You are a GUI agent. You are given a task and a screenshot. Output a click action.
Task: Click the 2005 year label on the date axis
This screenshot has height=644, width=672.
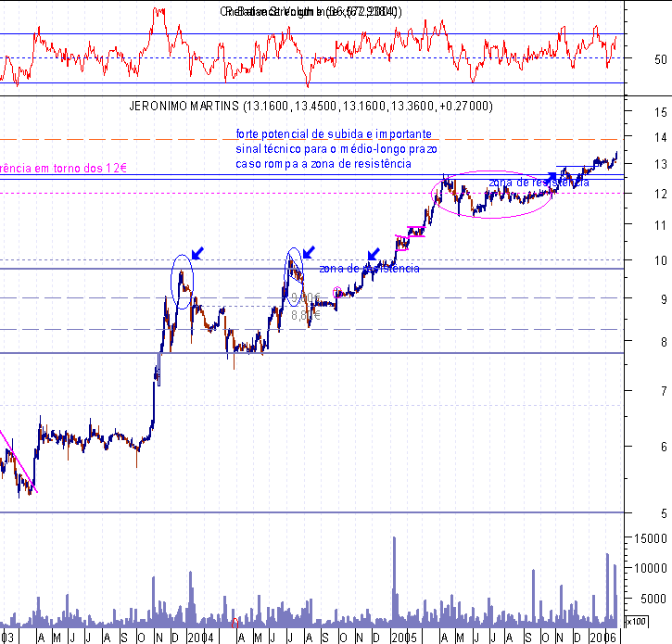(x=404, y=638)
